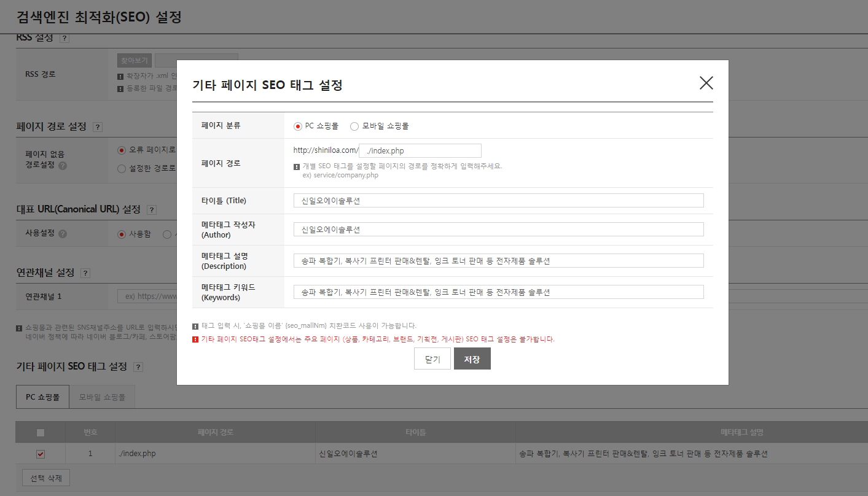The width and height of the screenshot is (868, 496).
Task: Click the 저장 button in dialog
Action: point(472,359)
